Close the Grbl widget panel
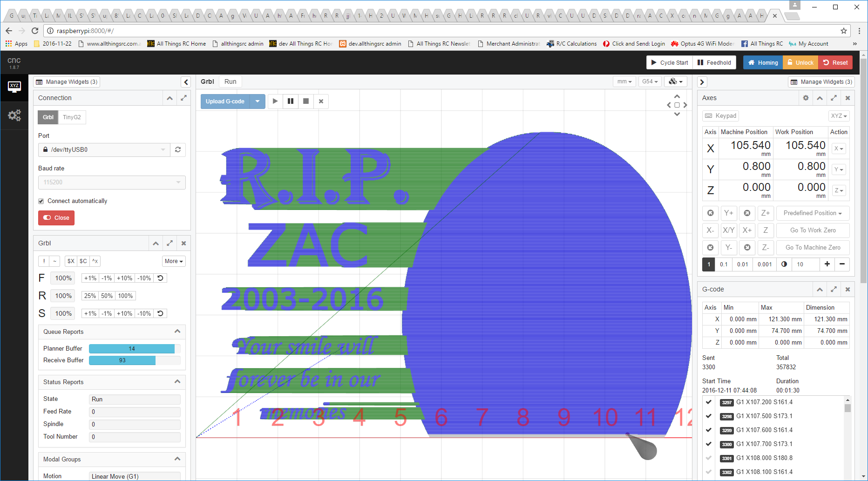This screenshot has height=481, width=868. coord(183,244)
